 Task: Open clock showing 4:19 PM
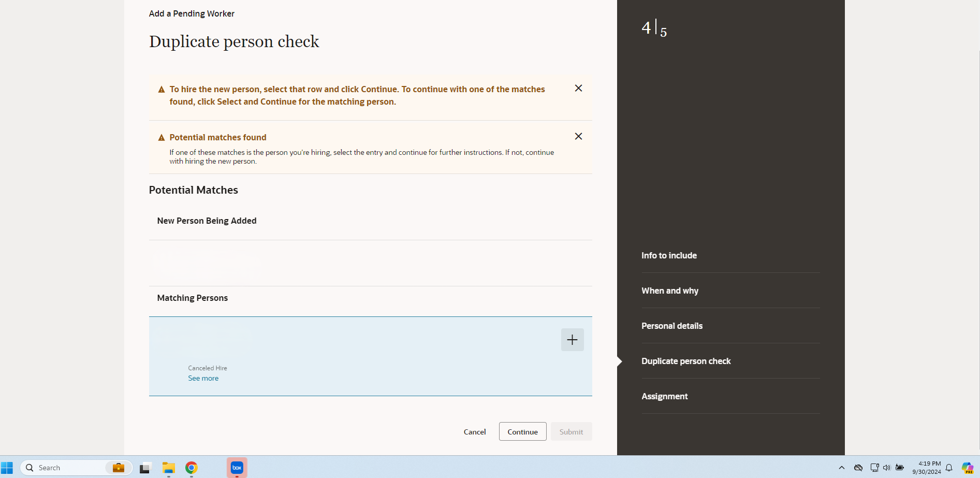(927, 468)
